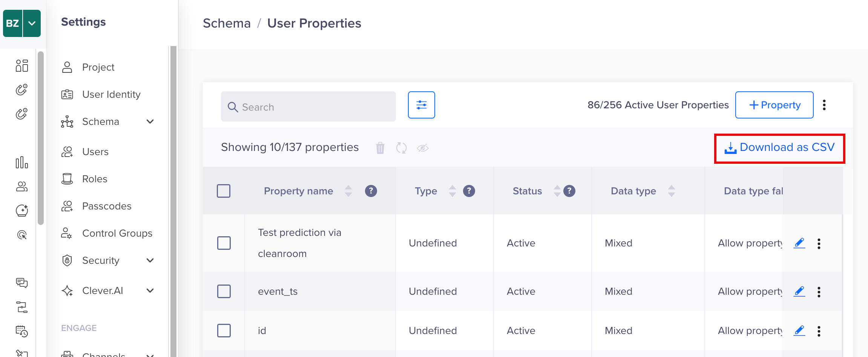Screen dimensions: 868x357
Task: Sort by Type column
Action: (452, 191)
